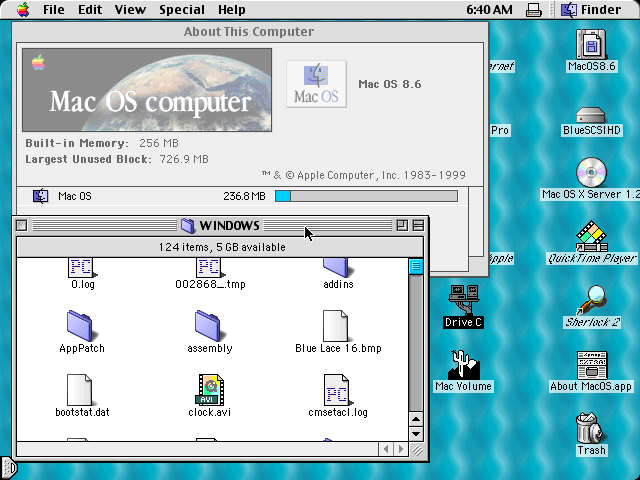This screenshot has height=480, width=640.
Task: Open the Apple menu icon
Action: click(x=23, y=9)
